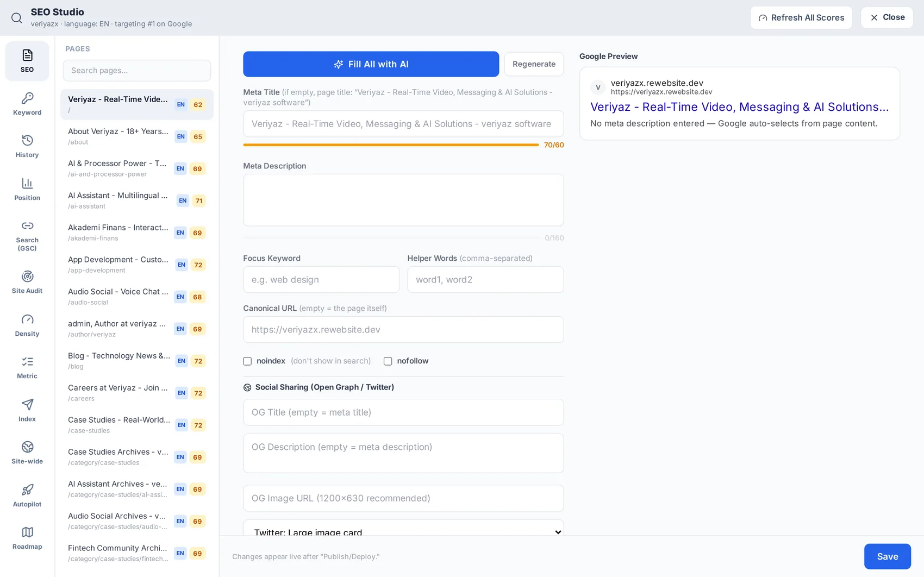The image size is (924, 577).
Task: Open the preview title link in Google Preview
Action: 739,107
